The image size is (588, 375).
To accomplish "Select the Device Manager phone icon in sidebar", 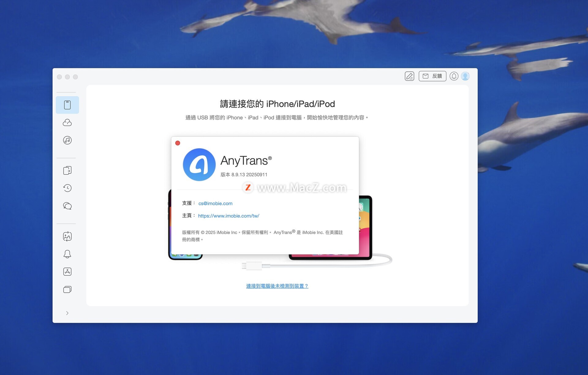I will [67, 105].
